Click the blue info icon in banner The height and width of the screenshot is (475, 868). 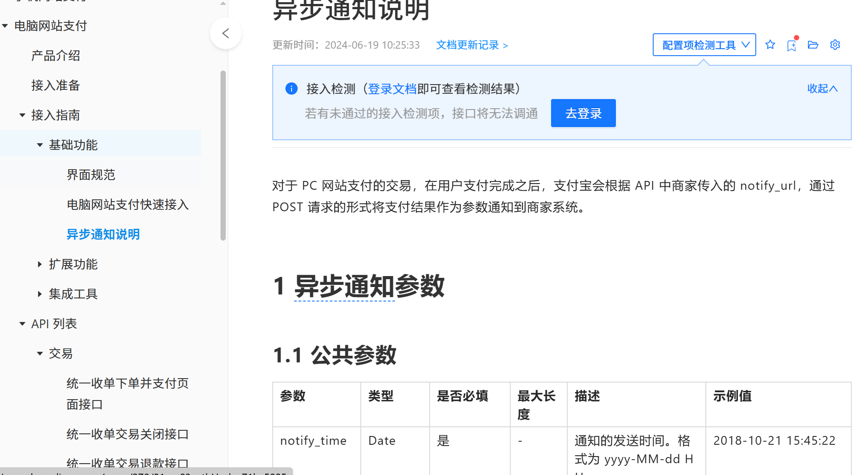click(292, 89)
